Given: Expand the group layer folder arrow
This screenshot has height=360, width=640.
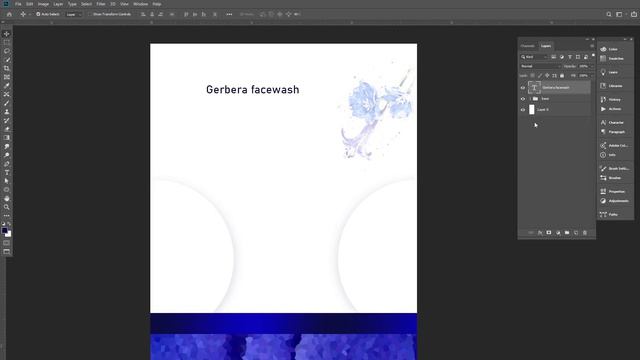Looking at the screenshot, I should (530, 99).
